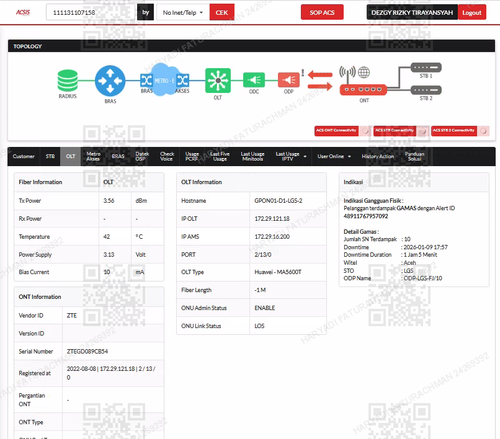Click the ACS ONT Connectivity button
The image size is (500, 439).
click(x=336, y=131)
